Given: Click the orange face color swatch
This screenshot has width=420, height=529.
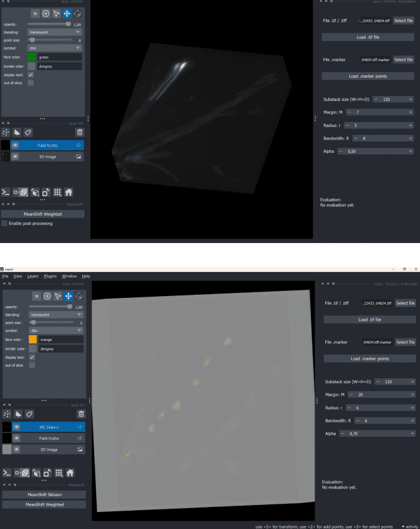Looking at the screenshot, I should pyautogui.click(x=33, y=340).
